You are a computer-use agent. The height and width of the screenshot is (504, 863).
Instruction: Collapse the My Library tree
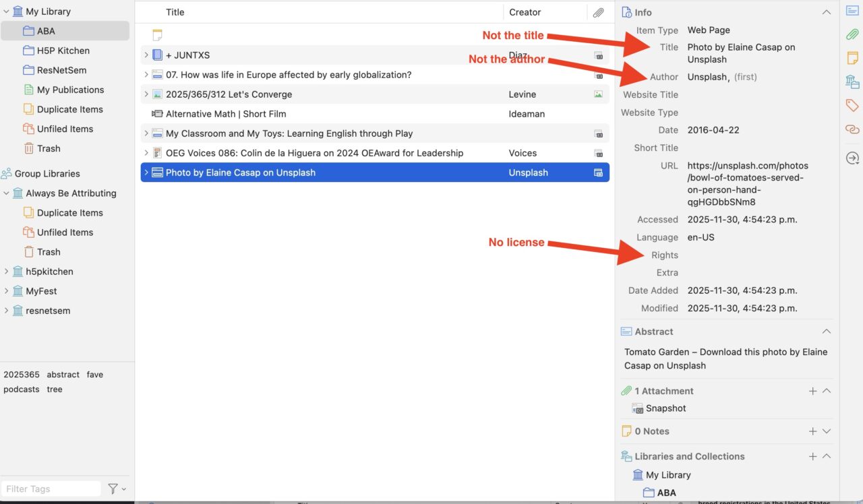(x=7, y=11)
